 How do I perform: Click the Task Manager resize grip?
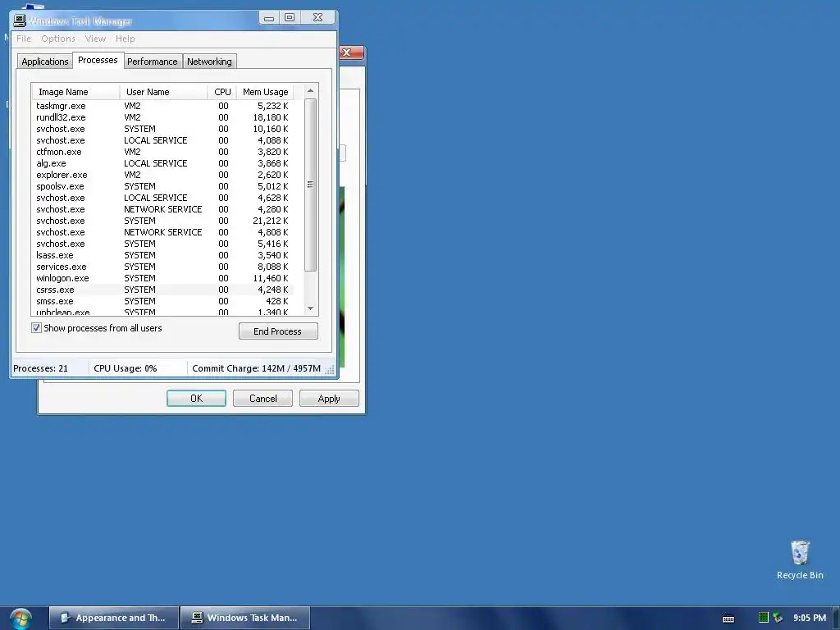tap(330, 370)
